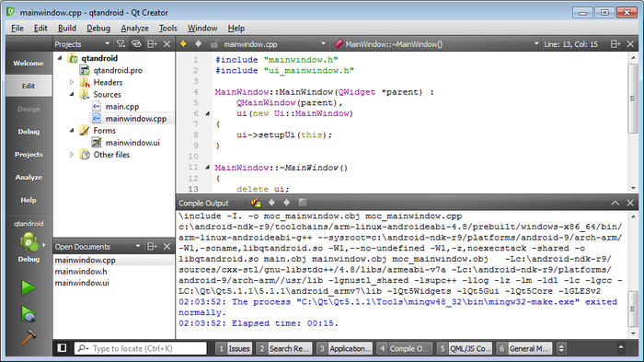Select mainwindow.ui in Forms

132,143
